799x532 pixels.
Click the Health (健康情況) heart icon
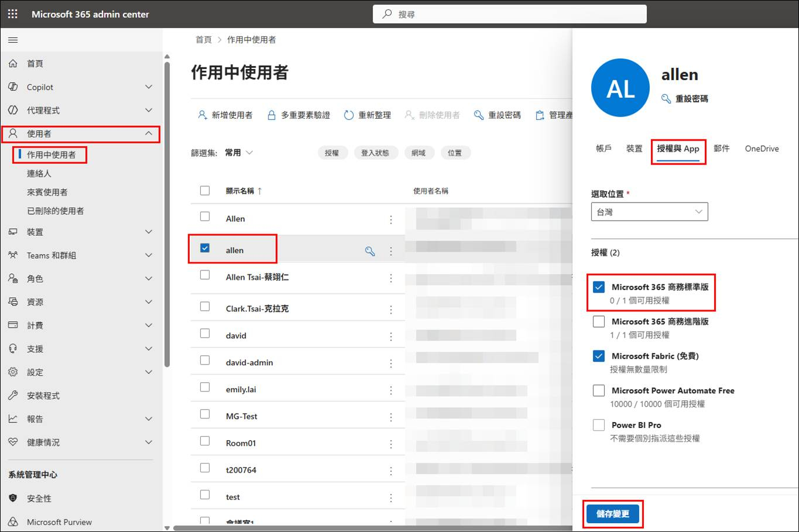pyautogui.click(x=13, y=442)
